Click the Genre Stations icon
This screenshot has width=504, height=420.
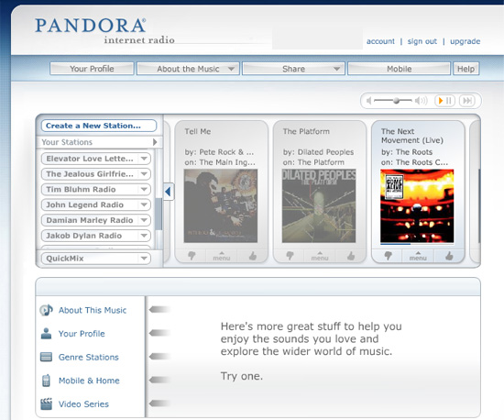46,357
